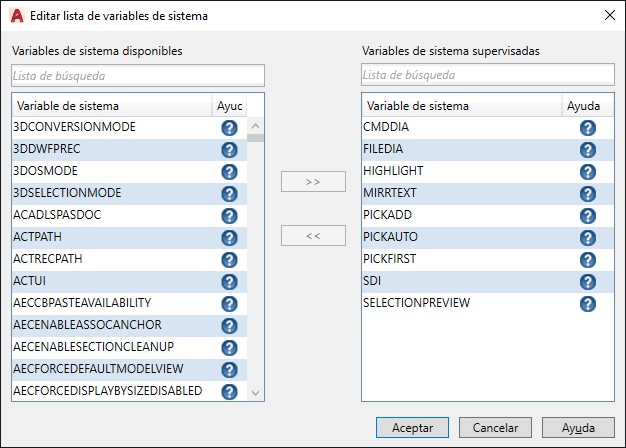Add selected variable with >> button
The height and width of the screenshot is (448, 626).
[313, 182]
